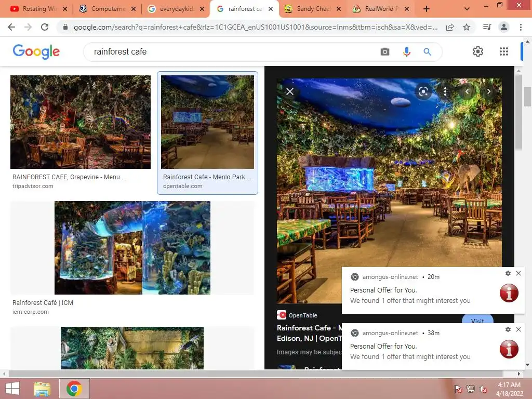Show previous image in preview
532x399 pixels.
467,91
